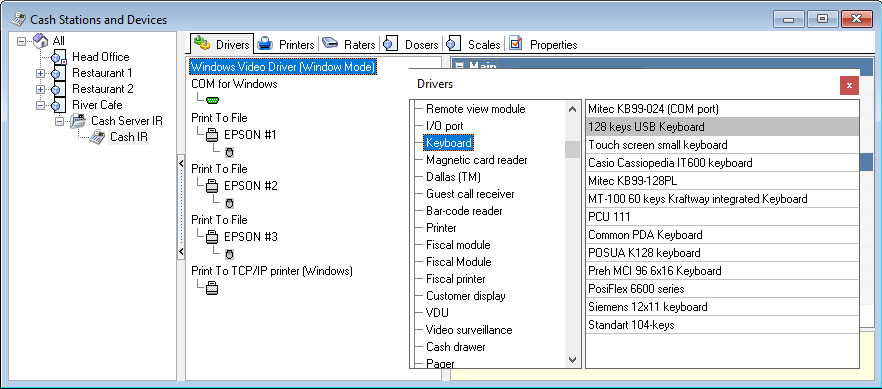Image resolution: width=882 pixels, height=389 pixels.
Task: Choose PosiFlex 6600 series
Action: click(722, 289)
